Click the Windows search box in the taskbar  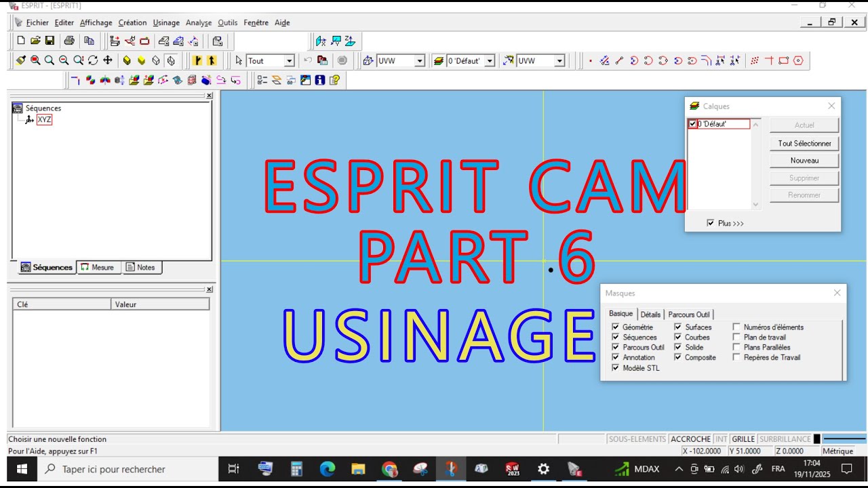(127, 469)
